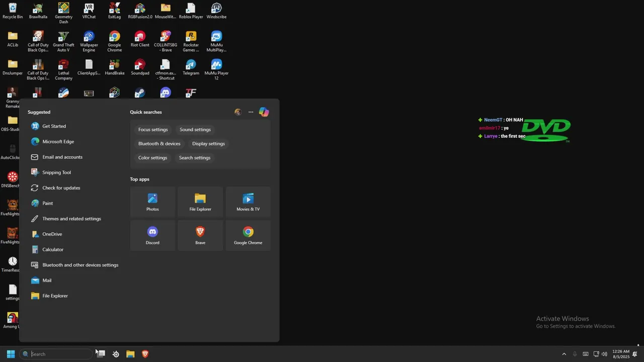Open File Explorer on the taskbar
The image size is (644, 362).
point(130,354)
